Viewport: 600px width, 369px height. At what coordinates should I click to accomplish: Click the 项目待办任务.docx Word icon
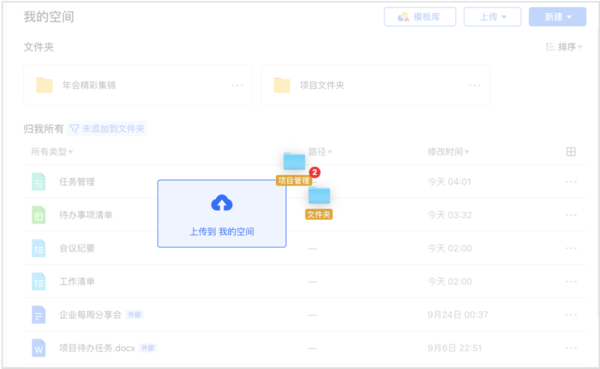pos(39,348)
